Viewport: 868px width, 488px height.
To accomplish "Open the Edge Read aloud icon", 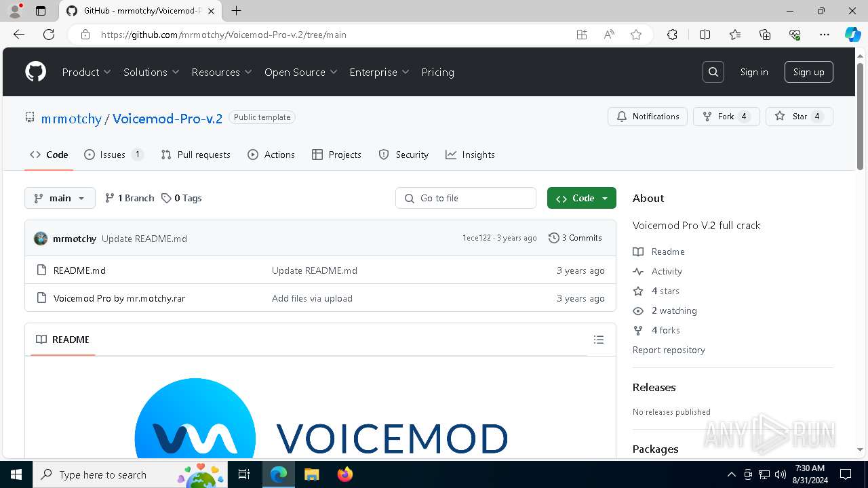I will (609, 35).
